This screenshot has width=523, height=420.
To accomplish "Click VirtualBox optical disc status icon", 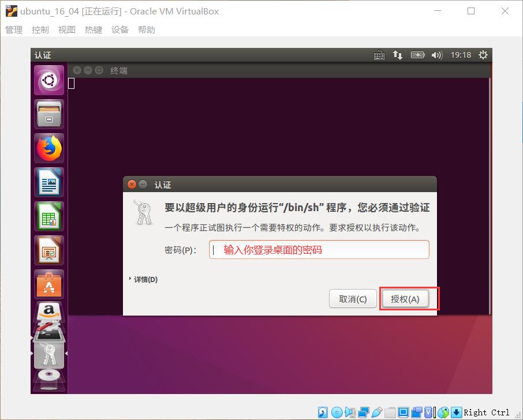I will 337,412.
